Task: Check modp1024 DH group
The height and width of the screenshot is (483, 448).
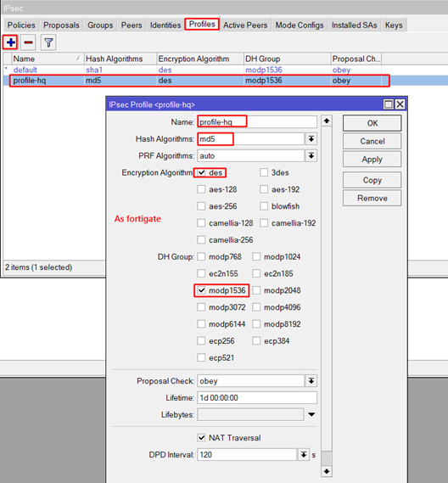Action: point(256,256)
